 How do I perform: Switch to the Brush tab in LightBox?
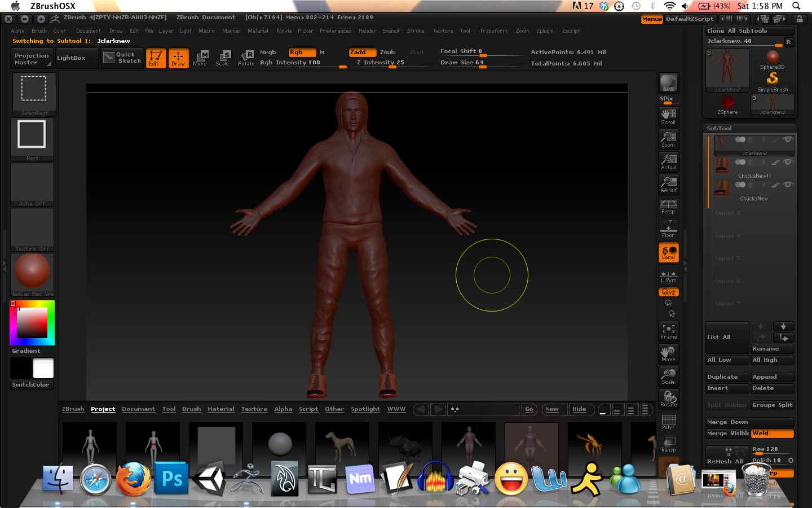tap(191, 409)
